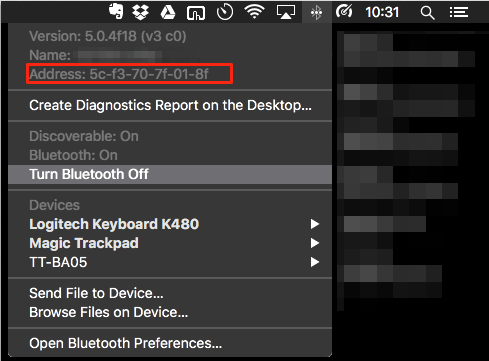Close the Bluetooth menu via its icon
This screenshot has height=361, width=489.
(316, 13)
